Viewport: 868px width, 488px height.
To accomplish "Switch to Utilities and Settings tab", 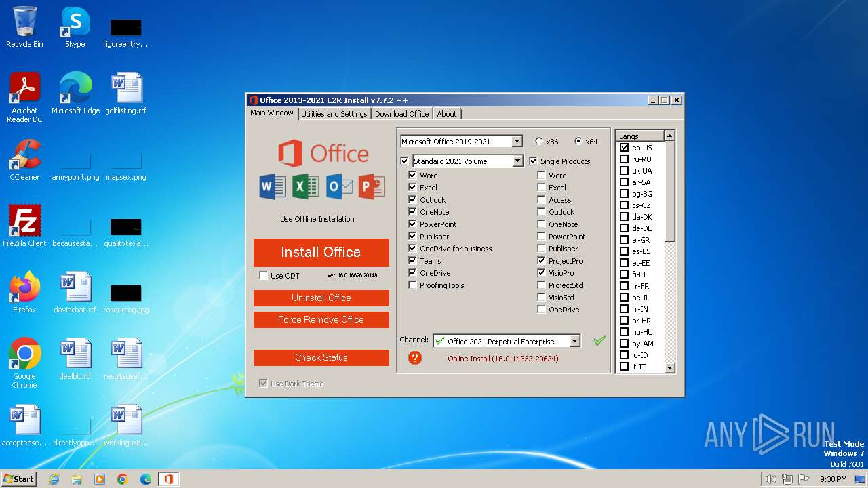I will pos(334,114).
